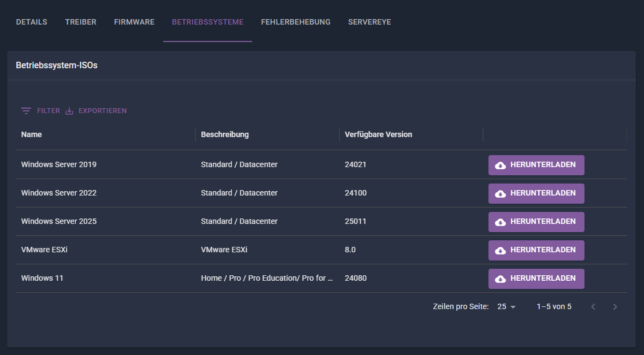Click Windows Server 2025 Standard / Datacenter description
Image resolution: width=644 pixels, height=355 pixels.
click(x=239, y=221)
